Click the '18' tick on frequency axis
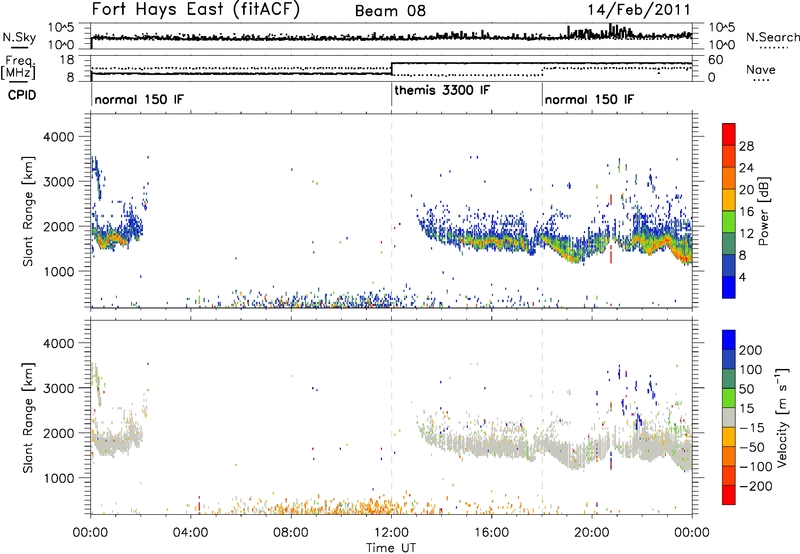The width and height of the screenshot is (800, 554). pos(67,60)
